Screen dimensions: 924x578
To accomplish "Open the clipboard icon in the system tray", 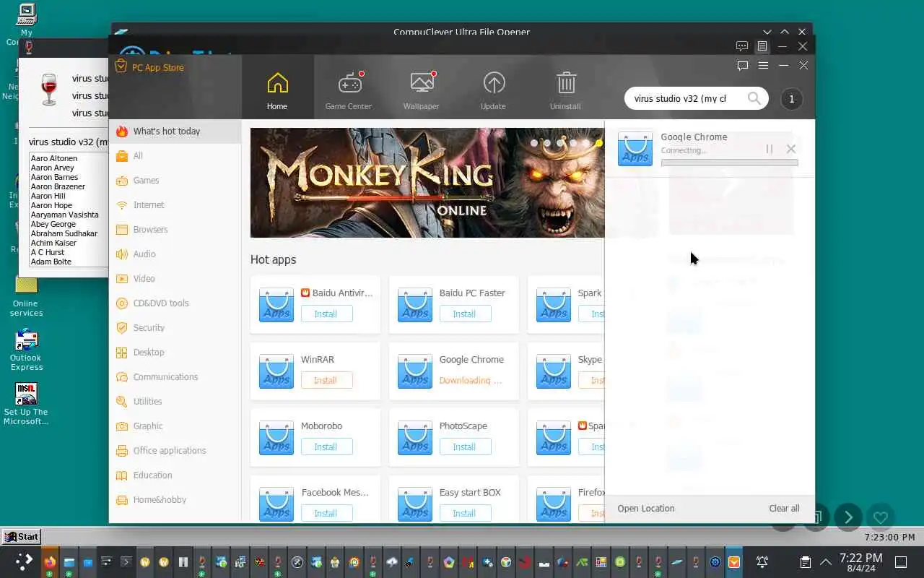I will click(805, 561).
